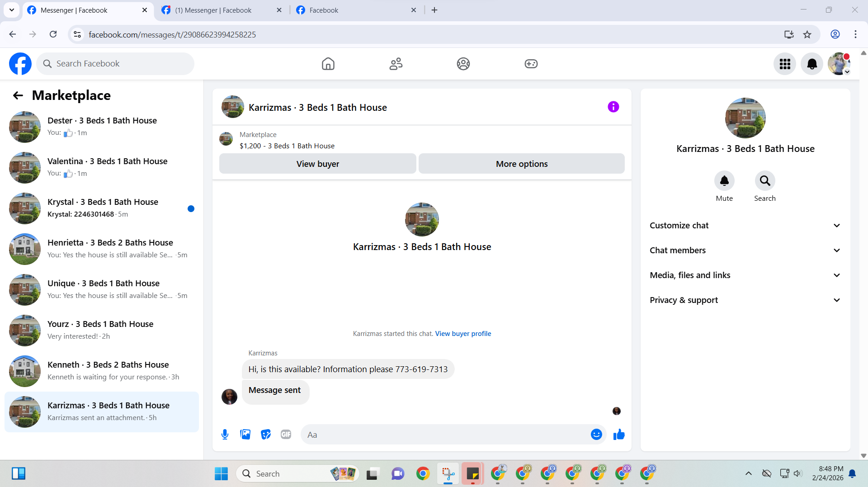Viewport: 868px width, 487px height.
Task: Open Yourz chat conversation
Action: pos(102,331)
